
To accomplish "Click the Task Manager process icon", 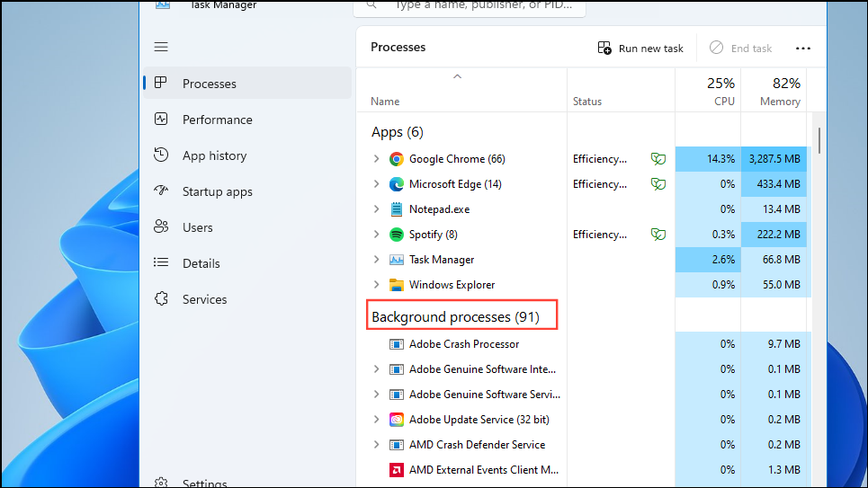I will pos(397,260).
